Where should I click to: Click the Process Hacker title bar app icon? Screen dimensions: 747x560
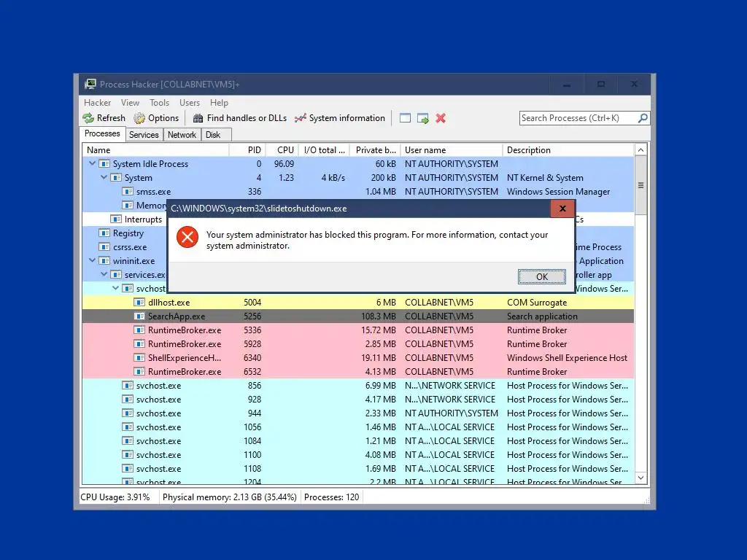[x=90, y=85]
